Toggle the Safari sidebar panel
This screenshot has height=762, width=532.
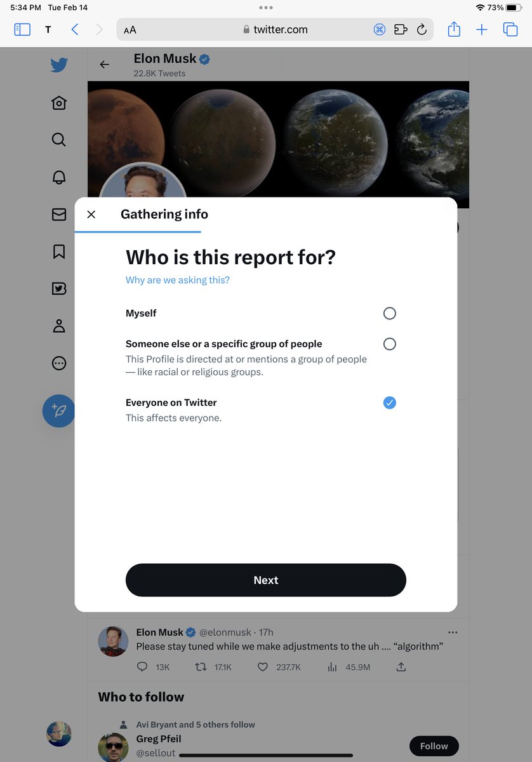click(x=22, y=29)
